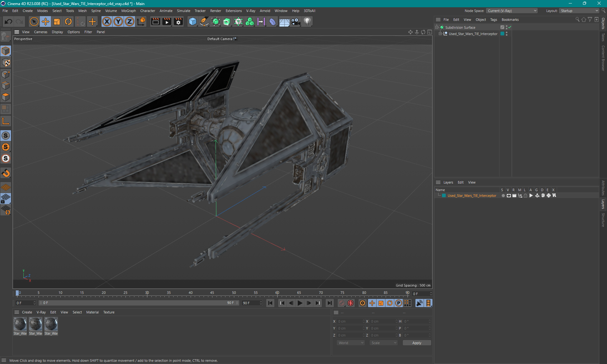This screenshot has height=364, width=607.
Task: Click timeline frame 45 marker
Action: (212, 293)
